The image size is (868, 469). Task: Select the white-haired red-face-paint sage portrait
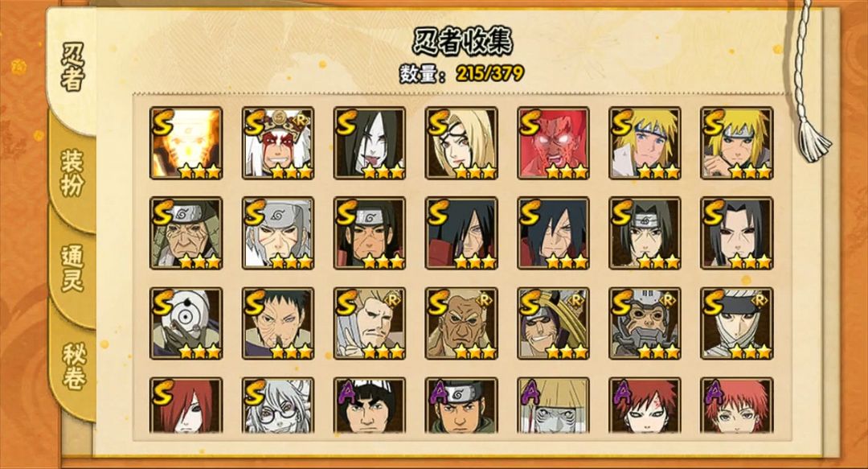278,143
